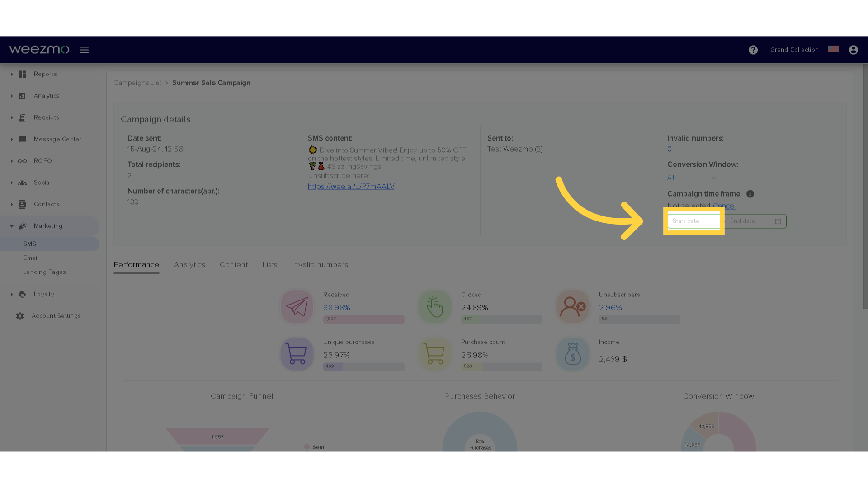Click the Contacts icon in sidebar
The height and width of the screenshot is (488, 868).
point(22,204)
